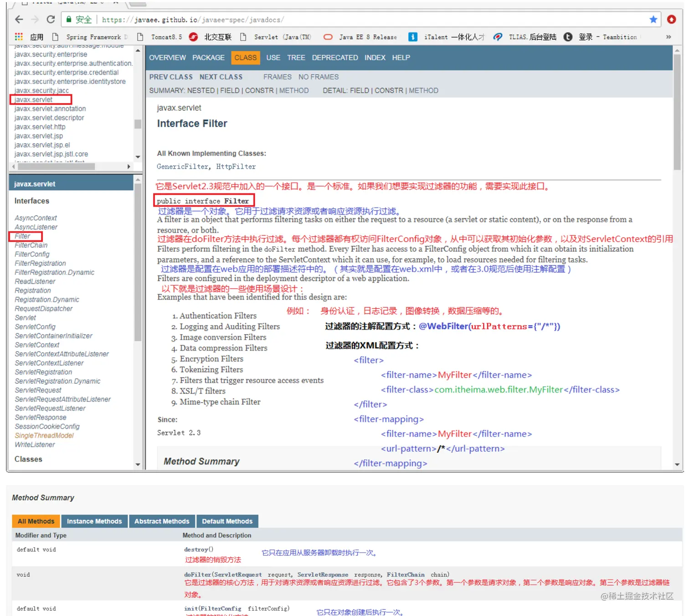Open the DEPRECATED navigation item
The image size is (689, 616).
pyautogui.click(x=335, y=57)
